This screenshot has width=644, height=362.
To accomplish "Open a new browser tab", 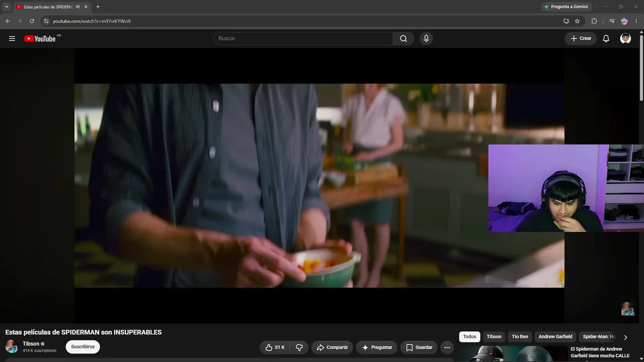I will (x=98, y=7).
